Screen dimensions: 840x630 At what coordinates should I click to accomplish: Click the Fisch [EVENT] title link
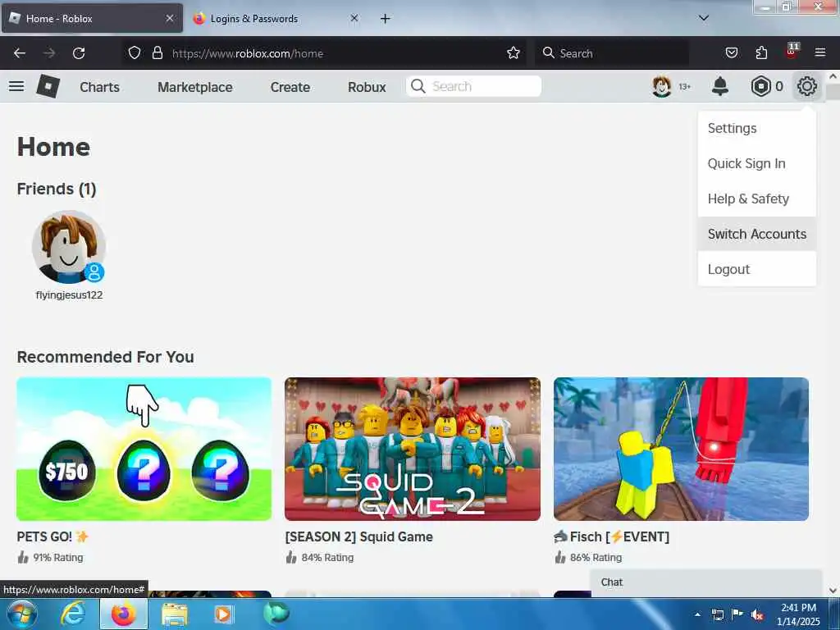tap(612, 536)
